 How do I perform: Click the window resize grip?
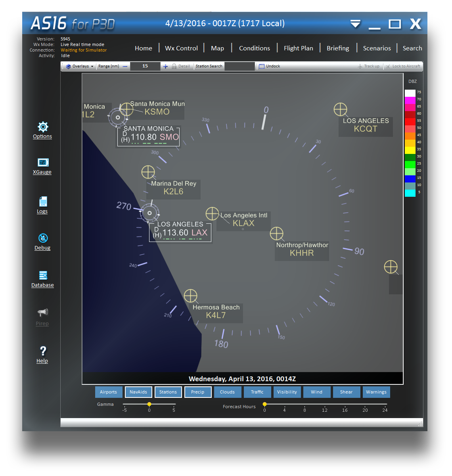[420, 424]
